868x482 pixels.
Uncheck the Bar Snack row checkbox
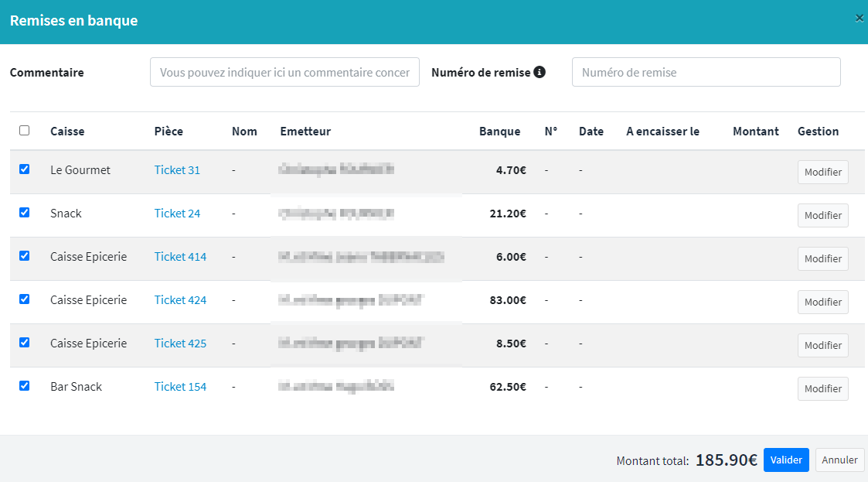tap(24, 385)
